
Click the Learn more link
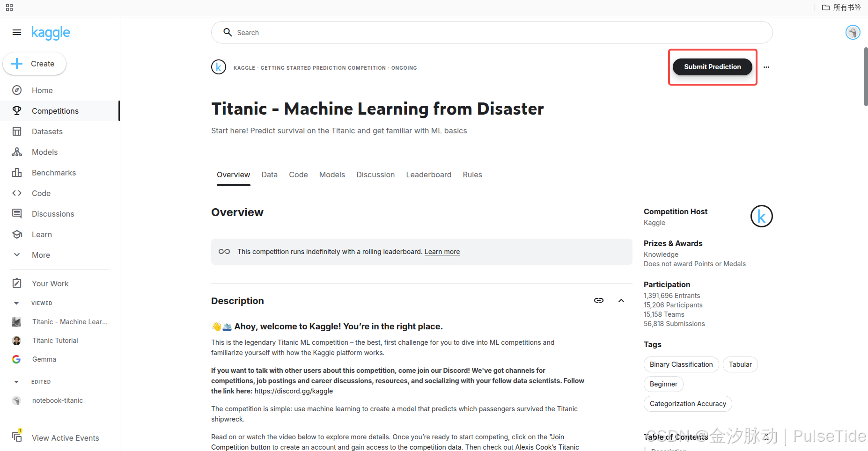442,252
